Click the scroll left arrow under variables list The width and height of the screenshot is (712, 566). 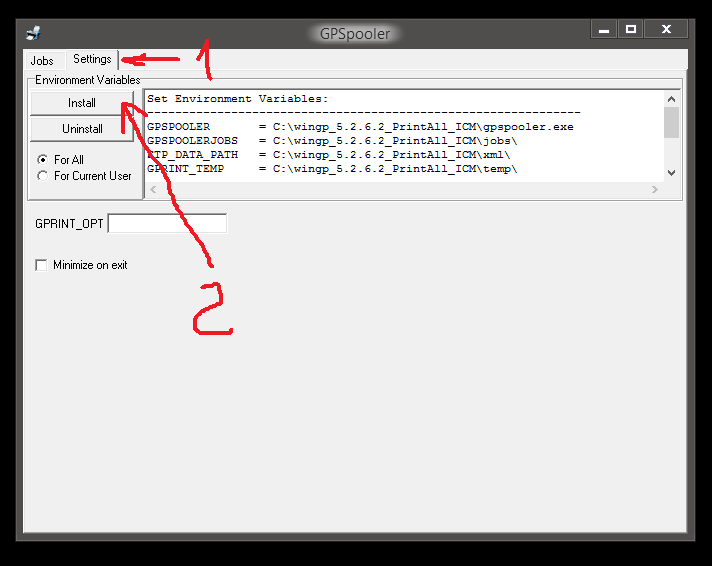(153, 189)
